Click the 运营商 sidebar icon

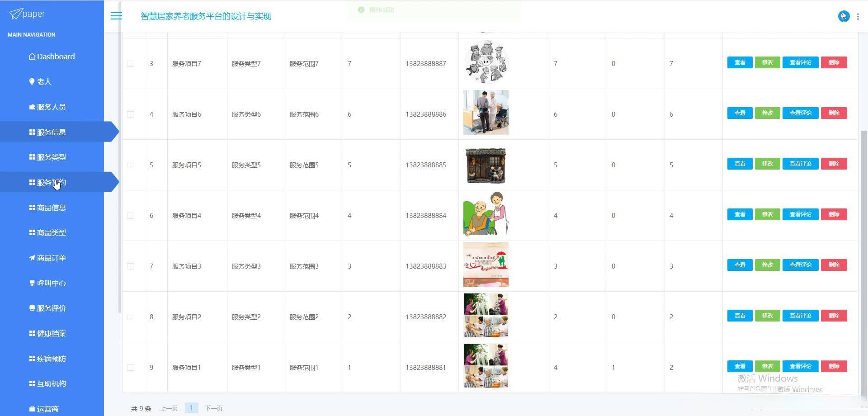point(32,409)
